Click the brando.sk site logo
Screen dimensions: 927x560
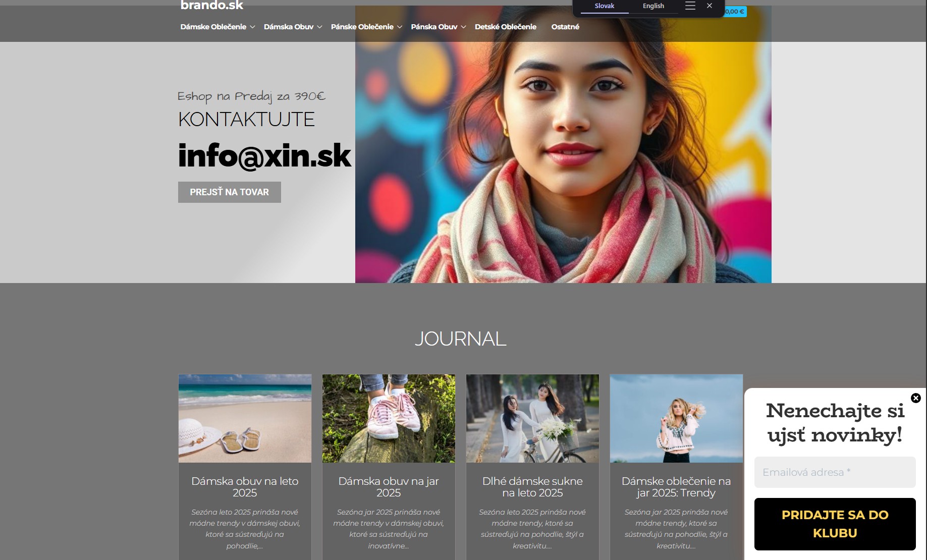212,6
